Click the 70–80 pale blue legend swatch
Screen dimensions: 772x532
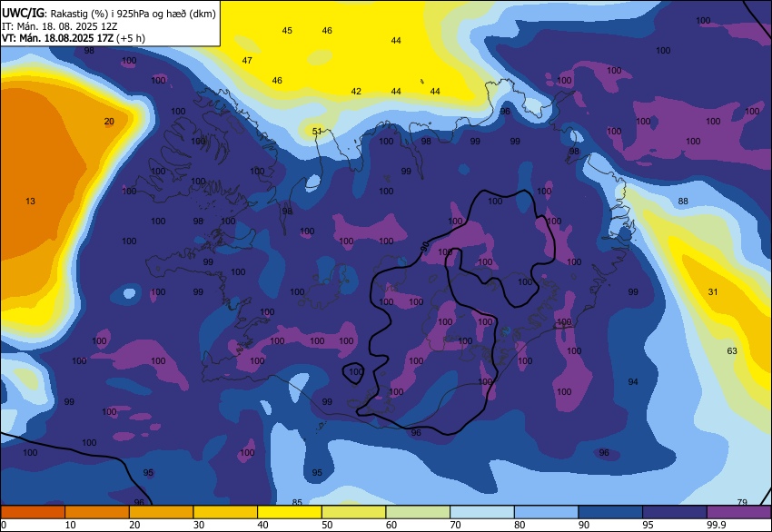tap(482, 512)
